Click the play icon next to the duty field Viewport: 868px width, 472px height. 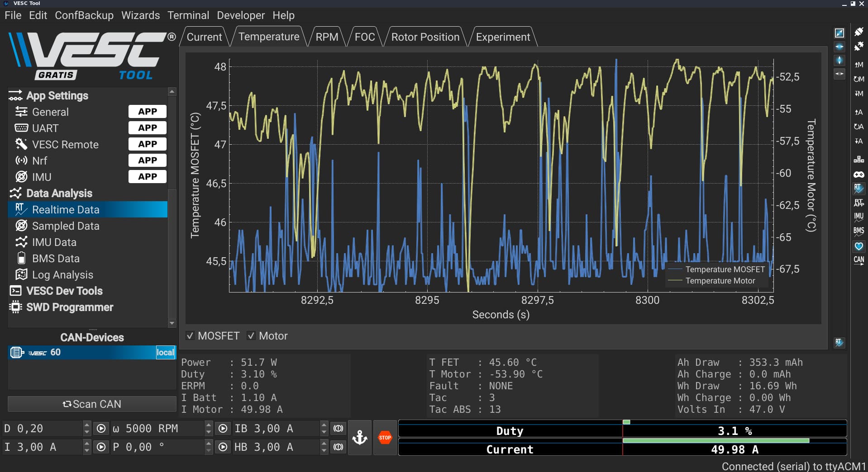point(101,428)
